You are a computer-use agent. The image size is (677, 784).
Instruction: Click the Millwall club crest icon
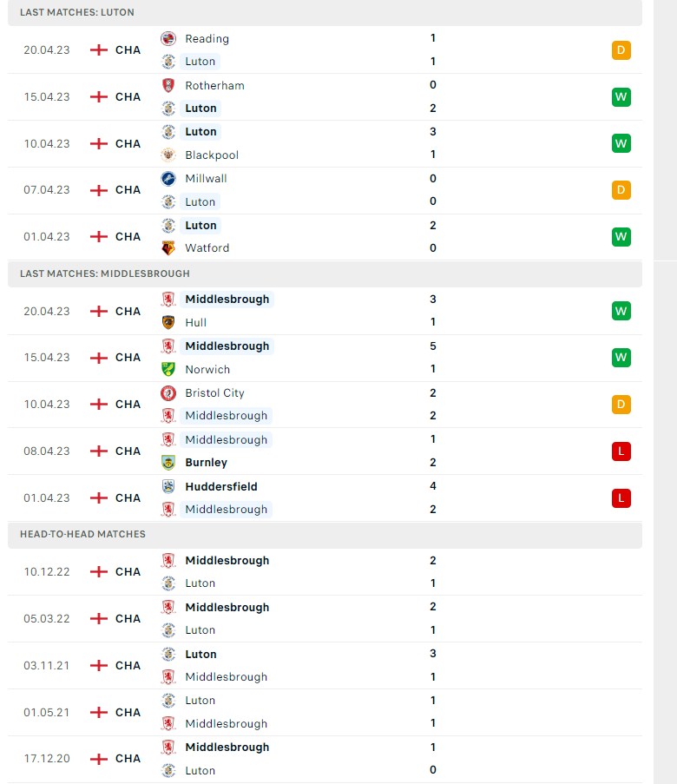pyautogui.click(x=168, y=178)
